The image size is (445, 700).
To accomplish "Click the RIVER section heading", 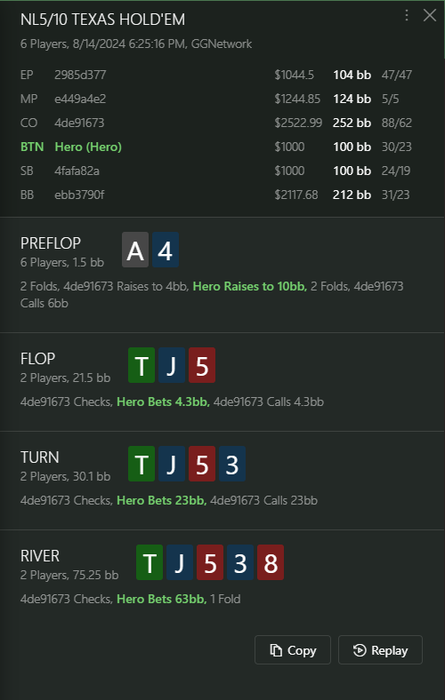I will click(40, 556).
